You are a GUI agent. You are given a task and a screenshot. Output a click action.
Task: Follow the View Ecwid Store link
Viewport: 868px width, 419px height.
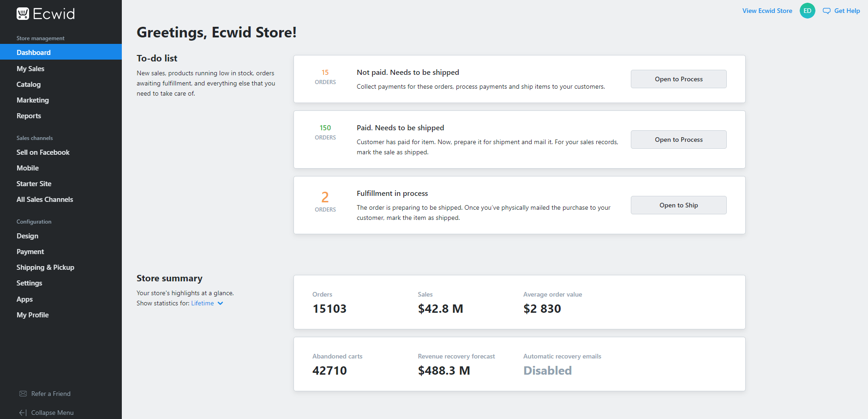767,11
